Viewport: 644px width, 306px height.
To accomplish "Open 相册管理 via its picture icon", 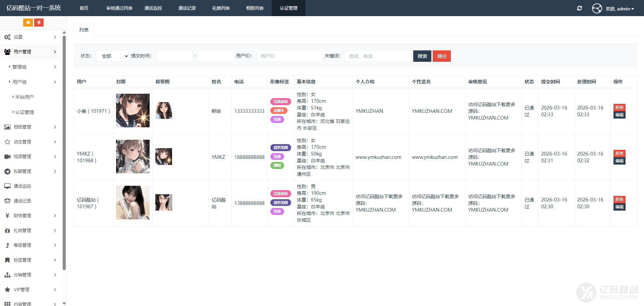I will 7,127.
